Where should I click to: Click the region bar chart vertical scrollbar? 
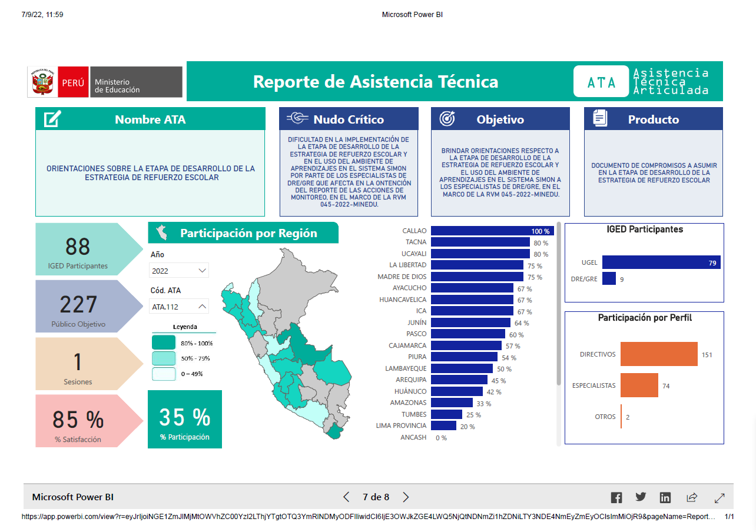[559, 303]
